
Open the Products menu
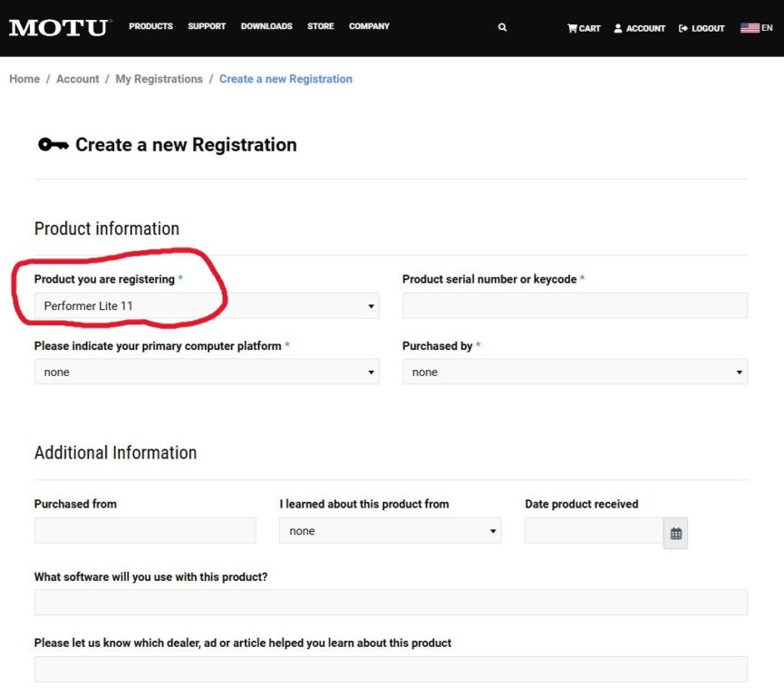(x=150, y=26)
